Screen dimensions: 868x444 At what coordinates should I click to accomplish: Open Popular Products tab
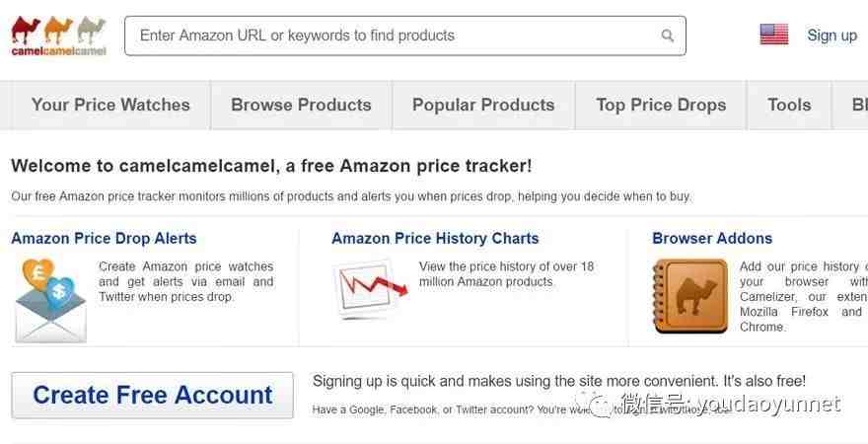pos(483,105)
